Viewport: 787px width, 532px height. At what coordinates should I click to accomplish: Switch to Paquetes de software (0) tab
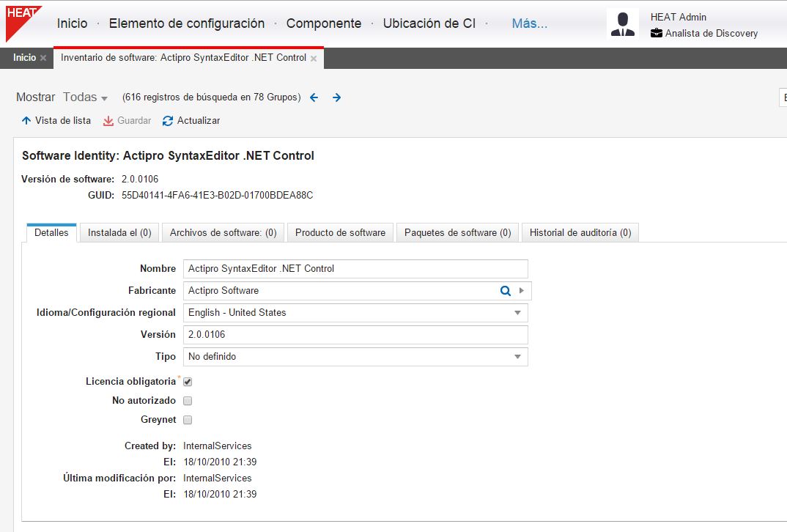tap(458, 233)
